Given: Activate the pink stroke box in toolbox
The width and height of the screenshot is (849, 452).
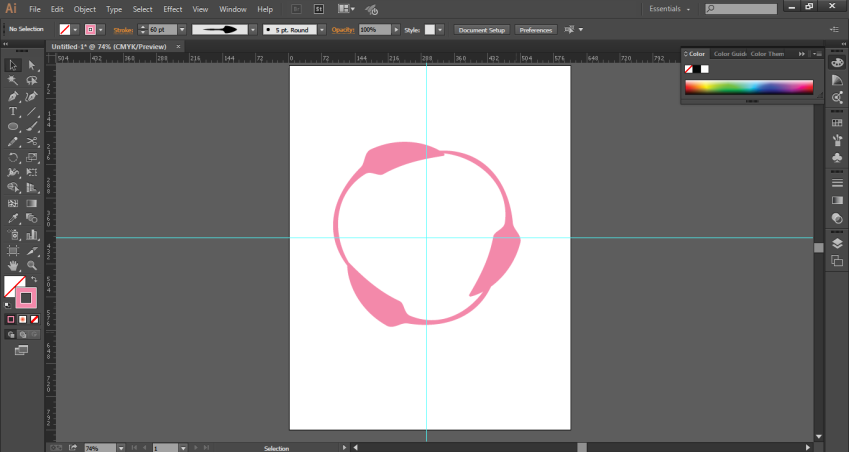Looking at the screenshot, I should click(26, 298).
